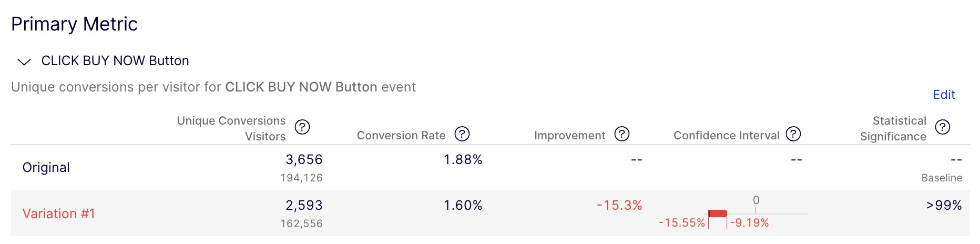Open the Variation #1 link

[59, 213]
